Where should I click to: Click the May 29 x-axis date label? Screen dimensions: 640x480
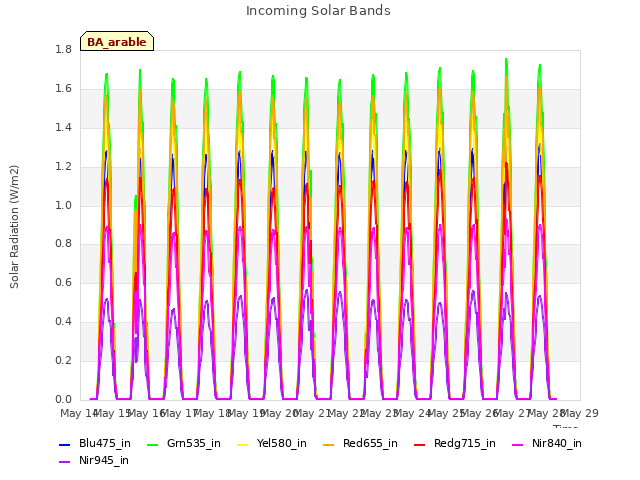[580, 413]
